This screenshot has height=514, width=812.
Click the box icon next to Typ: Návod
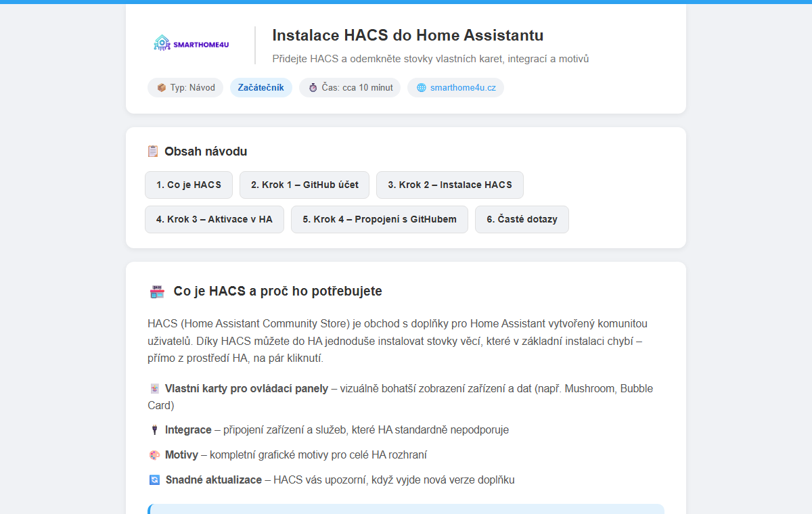[x=162, y=88]
